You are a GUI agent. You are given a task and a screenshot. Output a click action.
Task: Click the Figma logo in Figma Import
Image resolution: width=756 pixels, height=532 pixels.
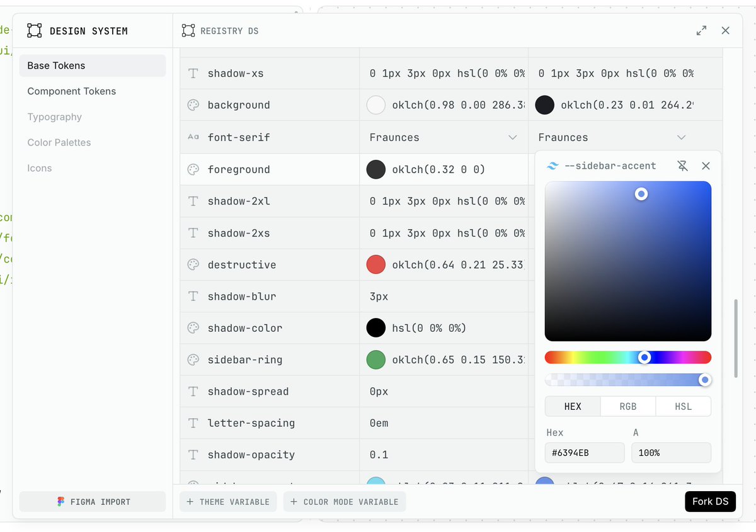(x=61, y=502)
